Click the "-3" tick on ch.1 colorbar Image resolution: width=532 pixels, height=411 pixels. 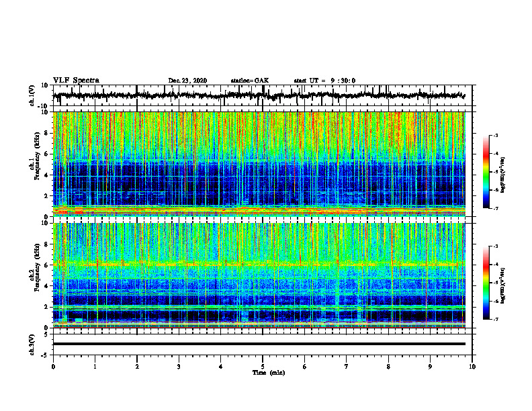click(495, 136)
